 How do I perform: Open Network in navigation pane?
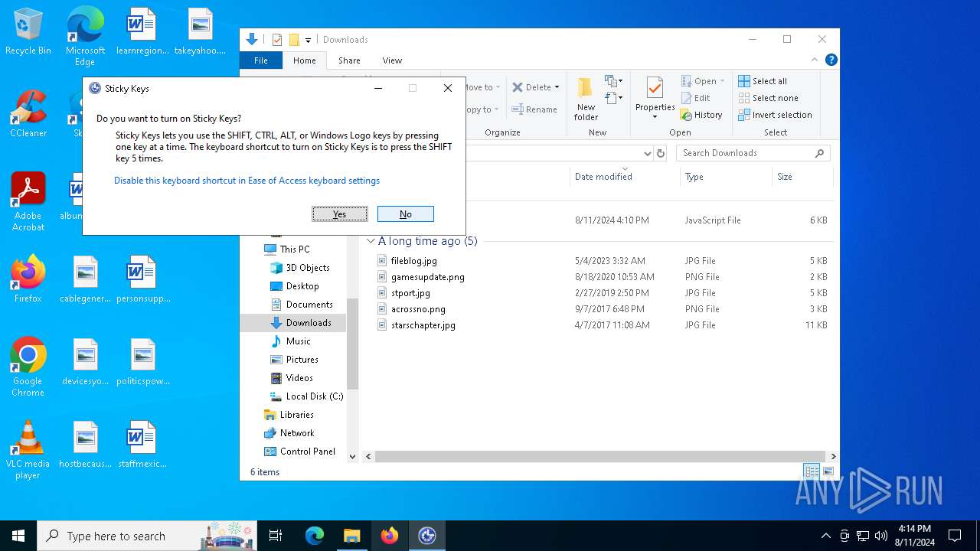(x=297, y=433)
